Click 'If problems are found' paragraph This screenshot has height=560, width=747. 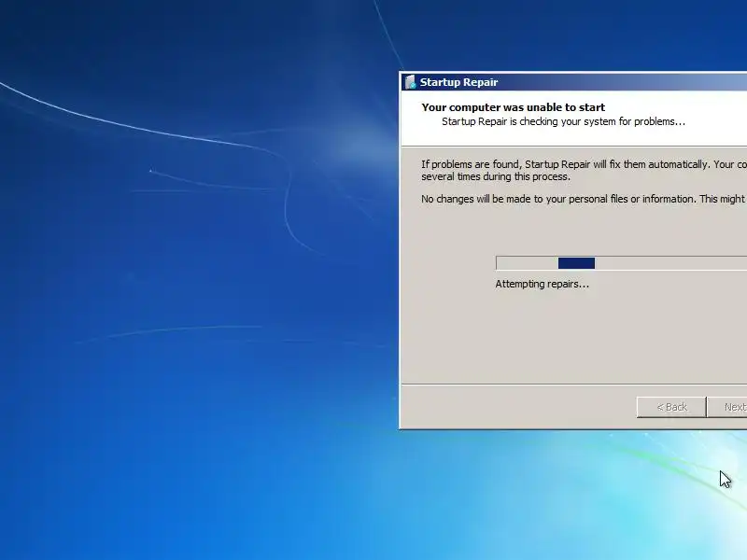click(585, 171)
